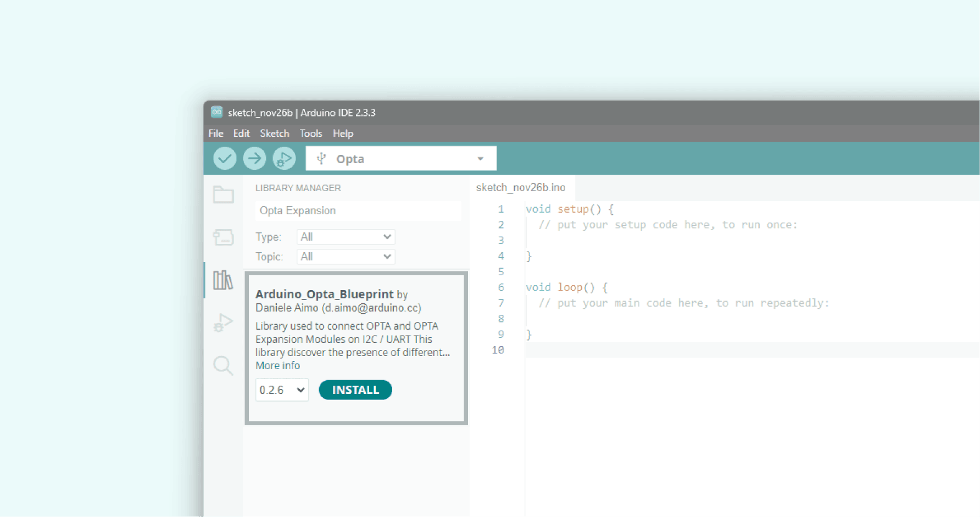Screen dimensions: 980x517
Task: Click the Verify checkmark button
Action: click(x=225, y=159)
